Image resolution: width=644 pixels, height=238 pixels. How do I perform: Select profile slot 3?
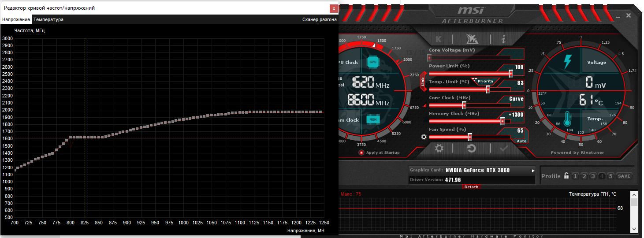pos(593,176)
